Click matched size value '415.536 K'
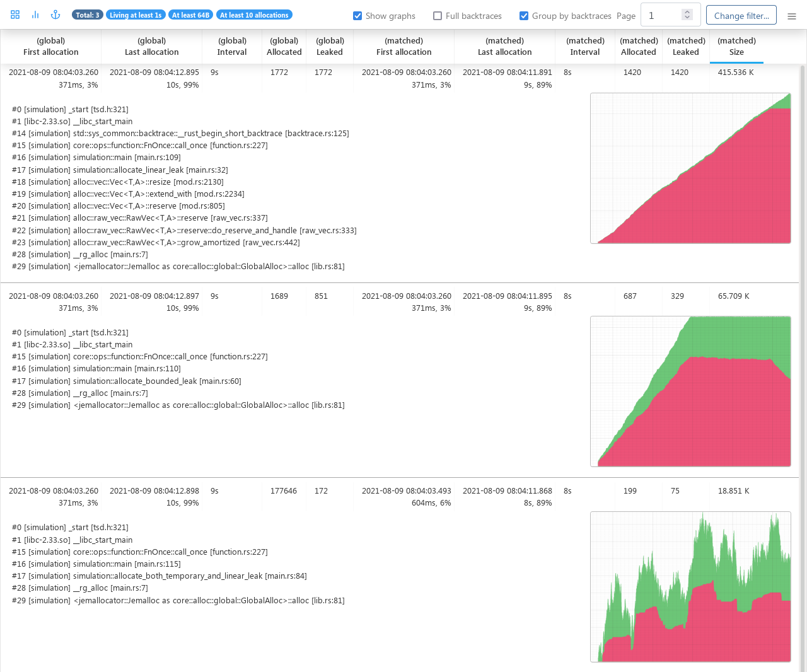 736,72
